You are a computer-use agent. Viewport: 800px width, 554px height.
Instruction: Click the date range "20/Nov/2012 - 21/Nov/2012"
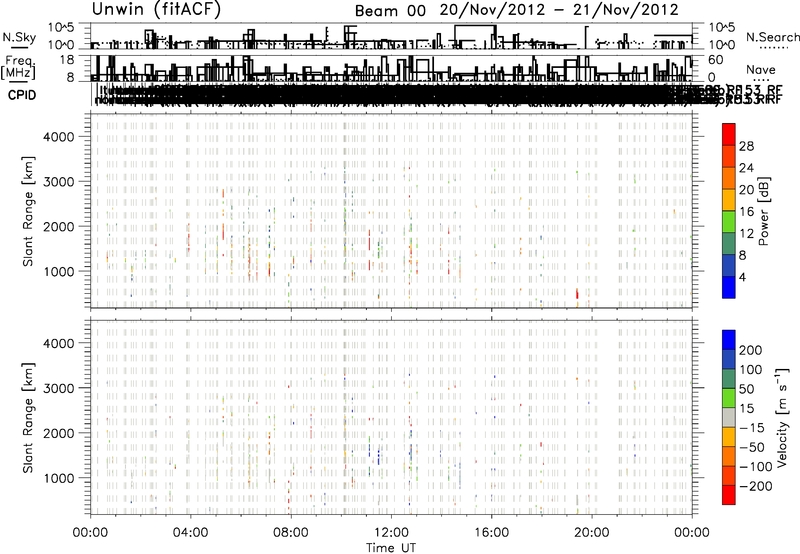[559, 10]
